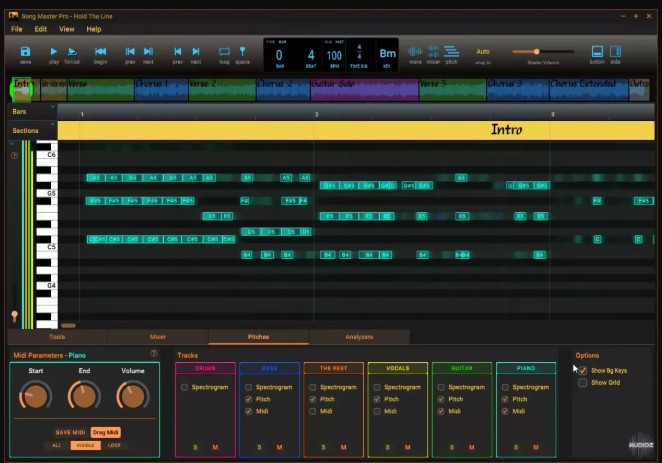The width and height of the screenshot is (662, 463).
Task: Uncheck Show Big Keys option
Action: 583,371
